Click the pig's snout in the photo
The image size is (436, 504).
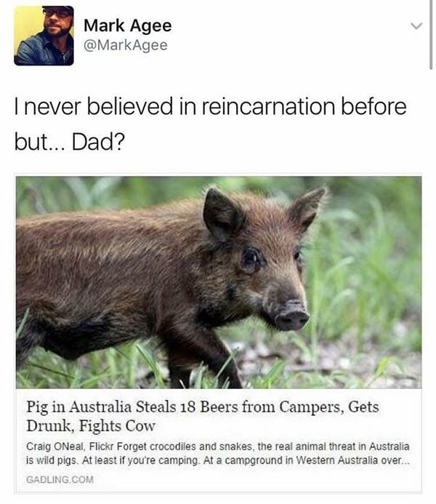[x=291, y=316]
